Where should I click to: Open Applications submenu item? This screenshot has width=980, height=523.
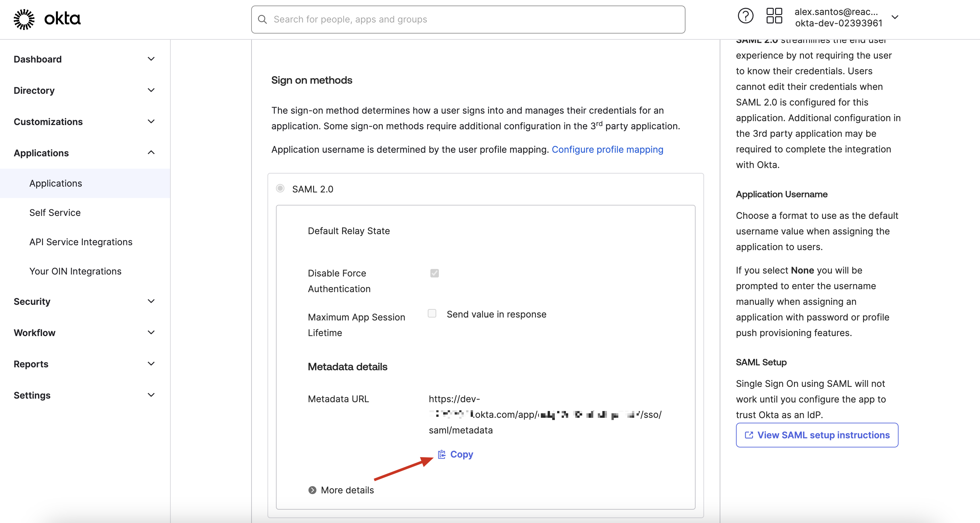[85, 183]
